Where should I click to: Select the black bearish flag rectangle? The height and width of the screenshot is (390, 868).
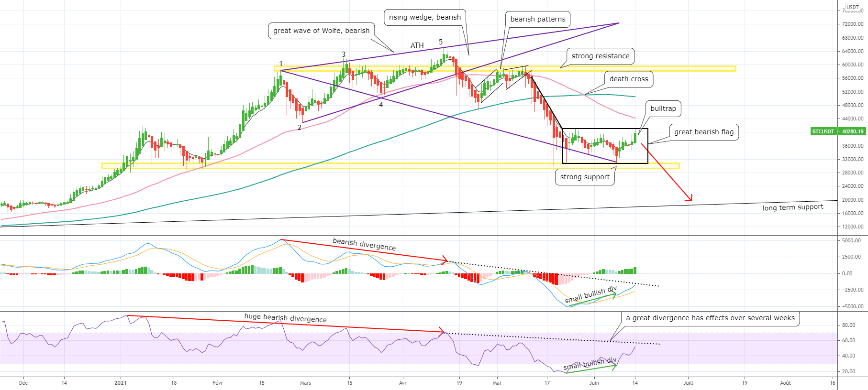click(605, 146)
